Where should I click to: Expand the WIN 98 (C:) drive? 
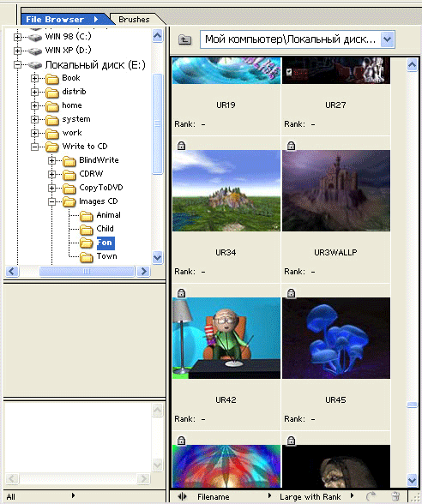click(x=17, y=37)
